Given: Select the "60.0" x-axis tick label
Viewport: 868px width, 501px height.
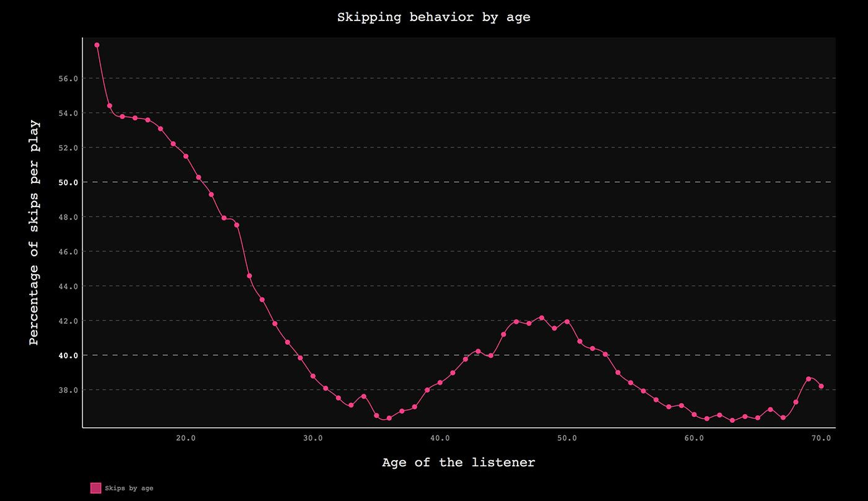Looking at the screenshot, I should (694, 438).
